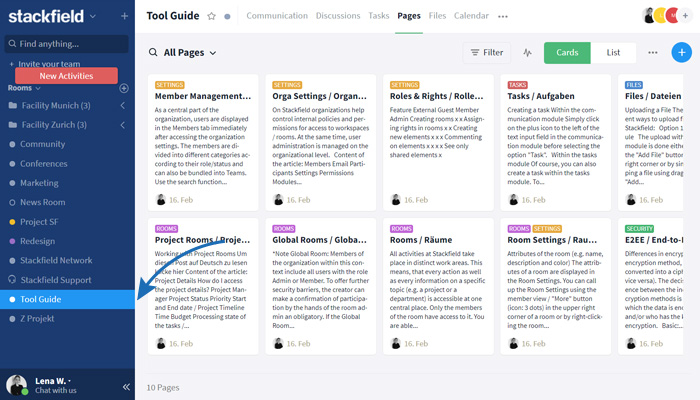Switch to the Calendar tab
The width and height of the screenshot is (700, 400).
(x=471, y=16)
